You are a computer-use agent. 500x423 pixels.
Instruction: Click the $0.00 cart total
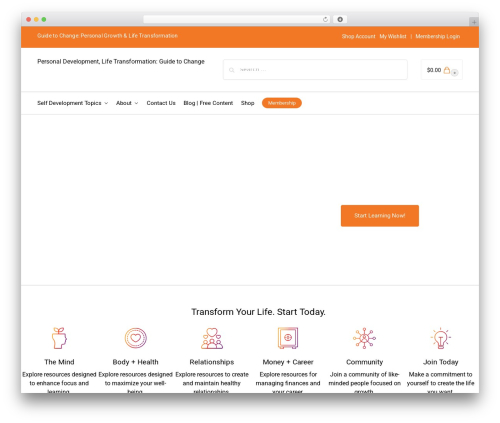point(434,70)
